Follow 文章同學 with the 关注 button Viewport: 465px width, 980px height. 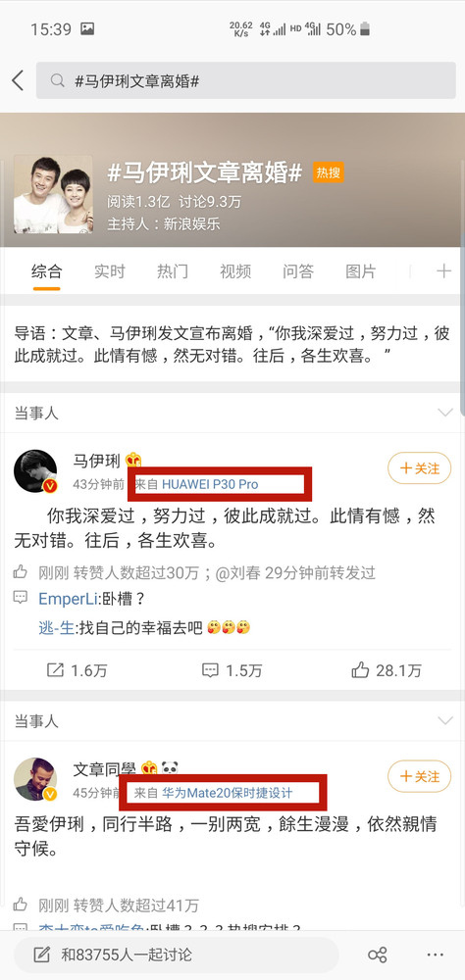click(x=419, y=776)
